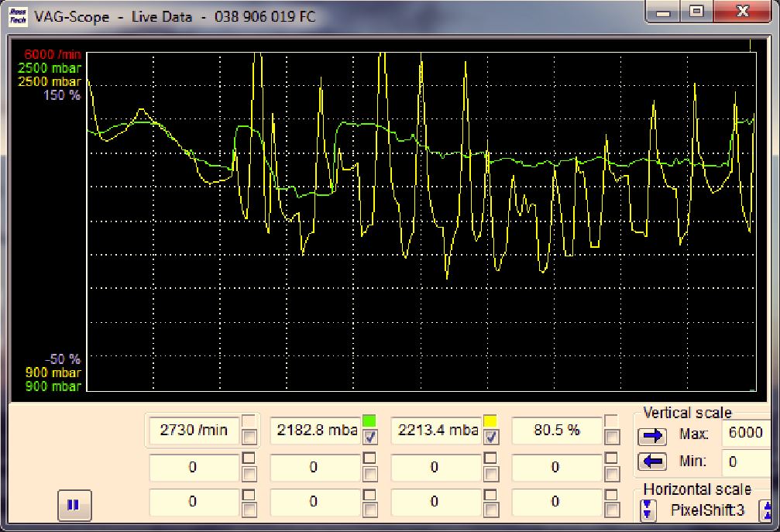Click the double down-arrow left of PixelShift

(x=648, y=510)
